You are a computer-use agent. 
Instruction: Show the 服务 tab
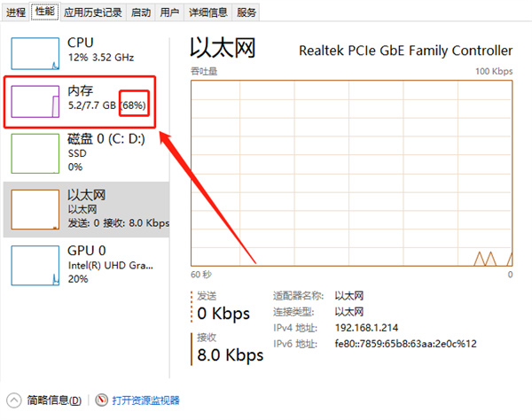coord(247,12)
